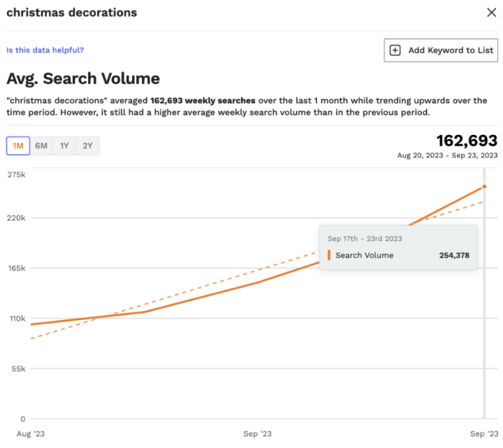Click the Avg. Search Volume heading
Image resolution: width=503 pixels, height=448 pixels.
tap(83, 78)
